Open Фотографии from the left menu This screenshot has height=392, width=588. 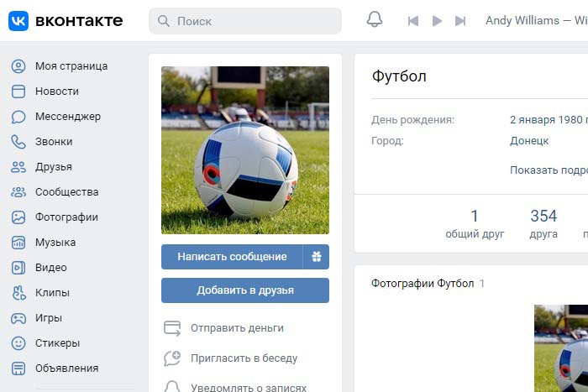coord(66,217)
